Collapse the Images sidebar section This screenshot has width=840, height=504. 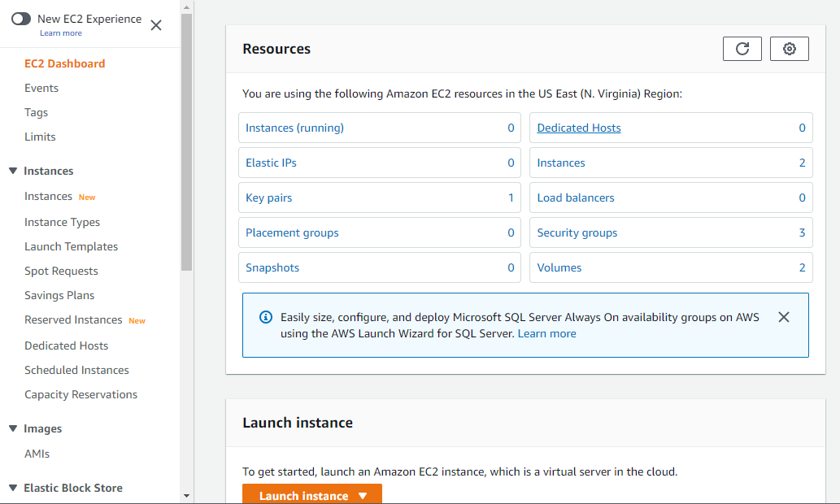coord(13,428)
